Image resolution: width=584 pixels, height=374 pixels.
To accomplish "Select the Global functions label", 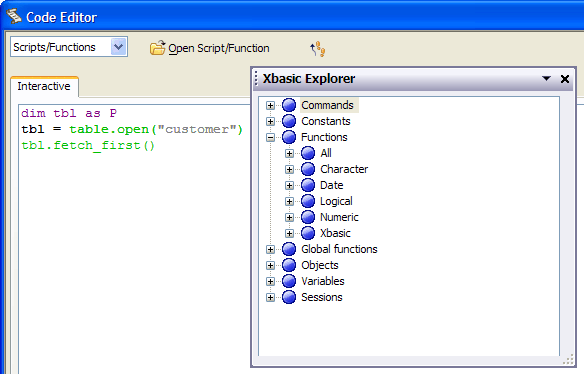I will click(x=339, y=250).
